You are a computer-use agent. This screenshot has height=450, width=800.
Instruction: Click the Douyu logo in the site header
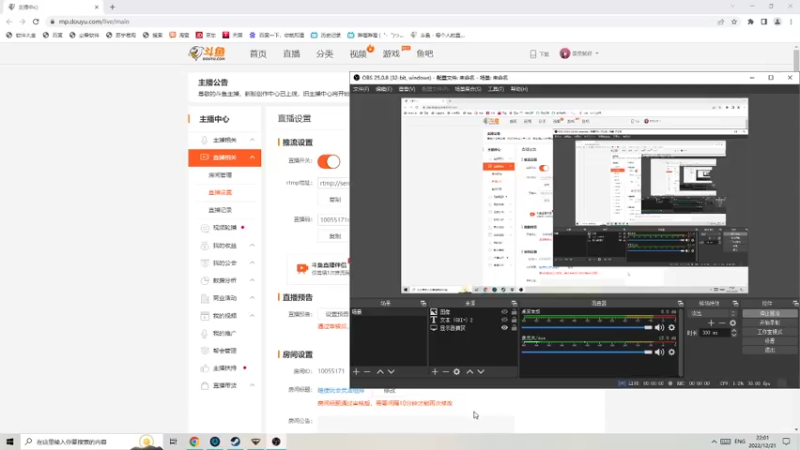coord(207,53)
